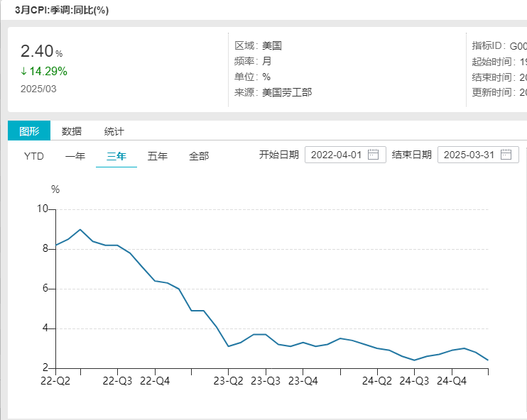Open calendar icon in end date field

[506, 155]
